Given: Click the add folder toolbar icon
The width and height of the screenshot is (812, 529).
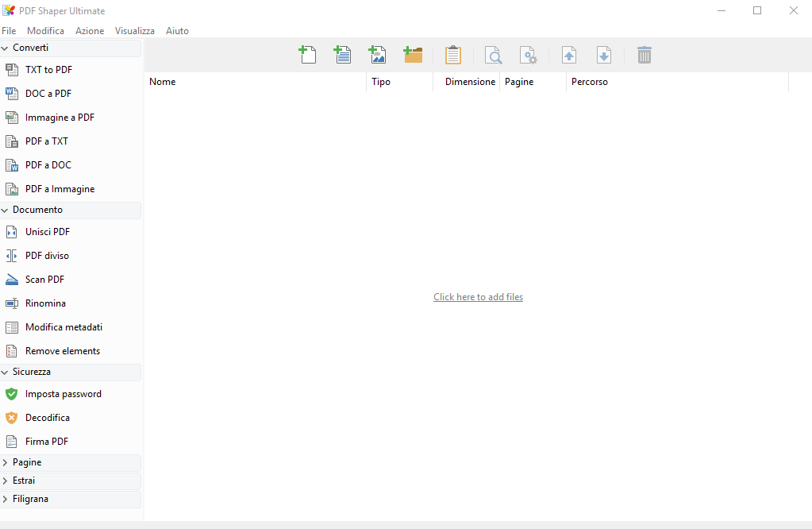Looking at the screenshot, I should click(x=413, y=54).
